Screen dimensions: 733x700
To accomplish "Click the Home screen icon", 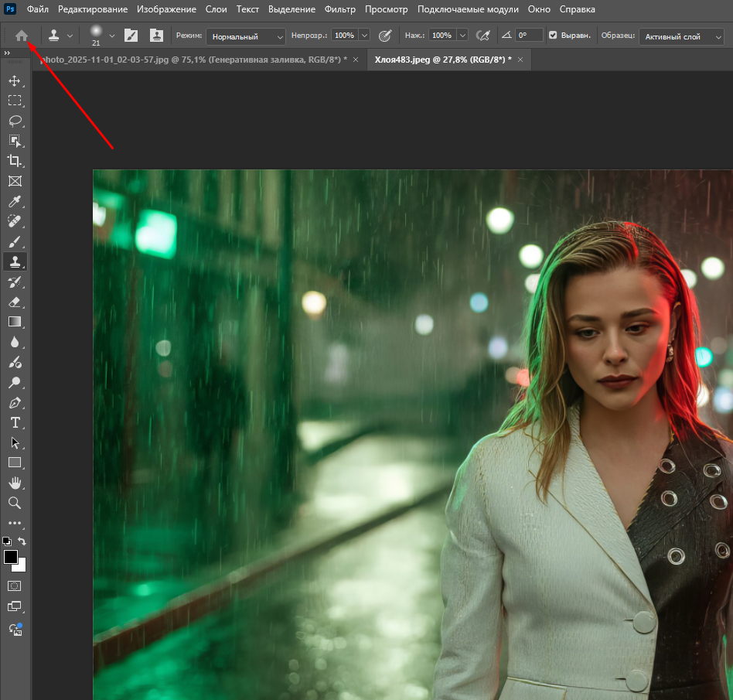I will (21, 36).
